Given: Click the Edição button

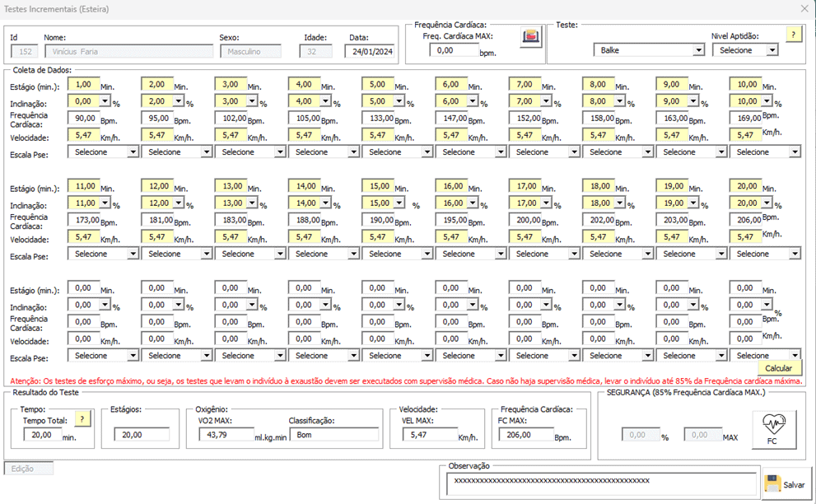Looking at the screenshot, I should coord(29,469).
